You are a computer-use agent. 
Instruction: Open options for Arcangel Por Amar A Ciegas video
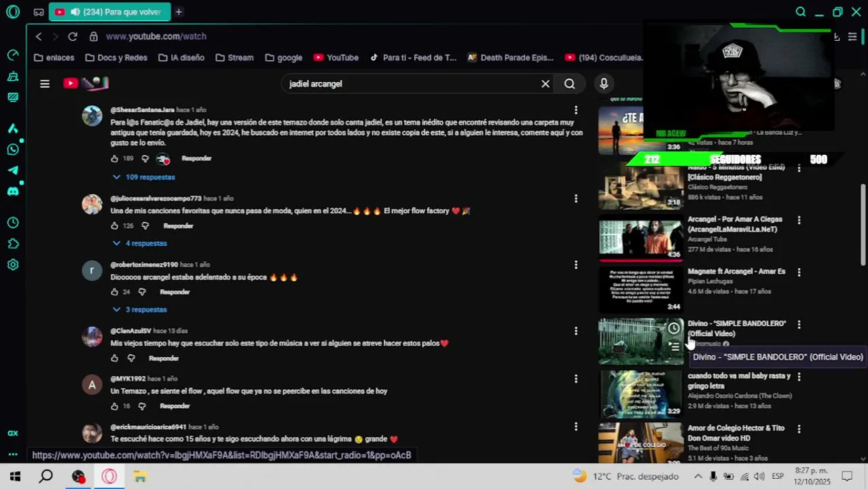pyautogui.click(x=799, y=220)
